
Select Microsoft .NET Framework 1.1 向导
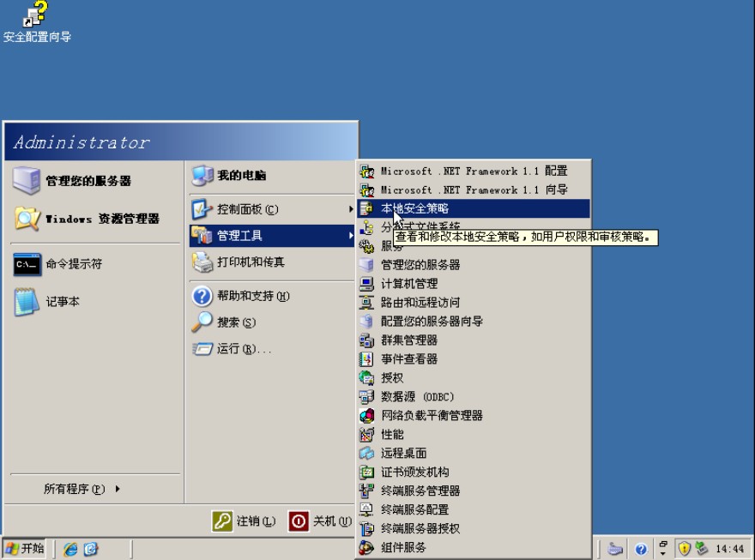tap(474, 190)
